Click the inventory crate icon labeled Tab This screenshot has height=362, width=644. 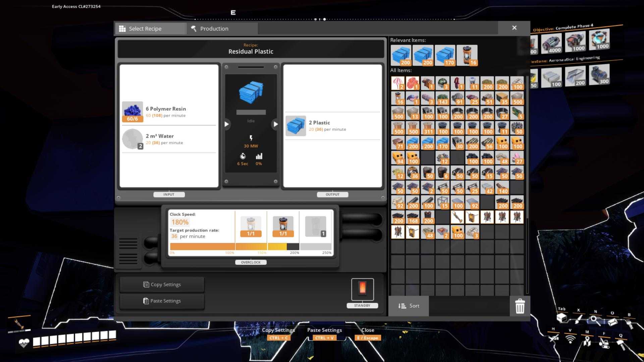(562, 317)
